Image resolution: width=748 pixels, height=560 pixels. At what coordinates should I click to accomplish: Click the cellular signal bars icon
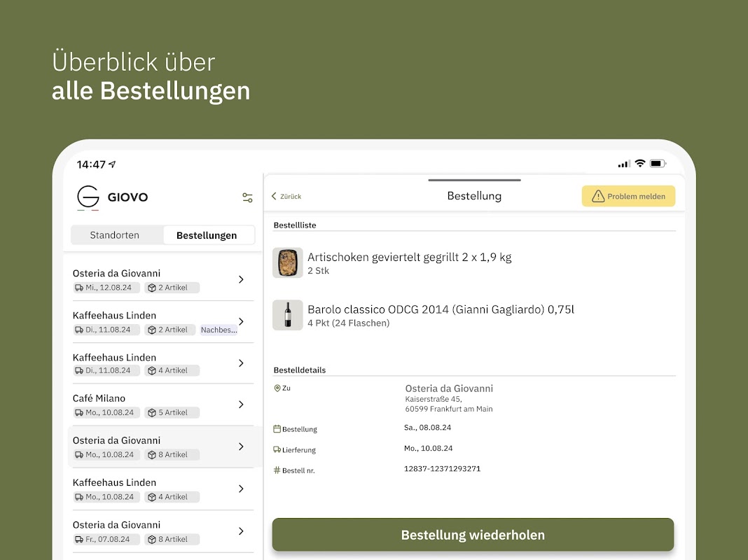click(624, 164)
